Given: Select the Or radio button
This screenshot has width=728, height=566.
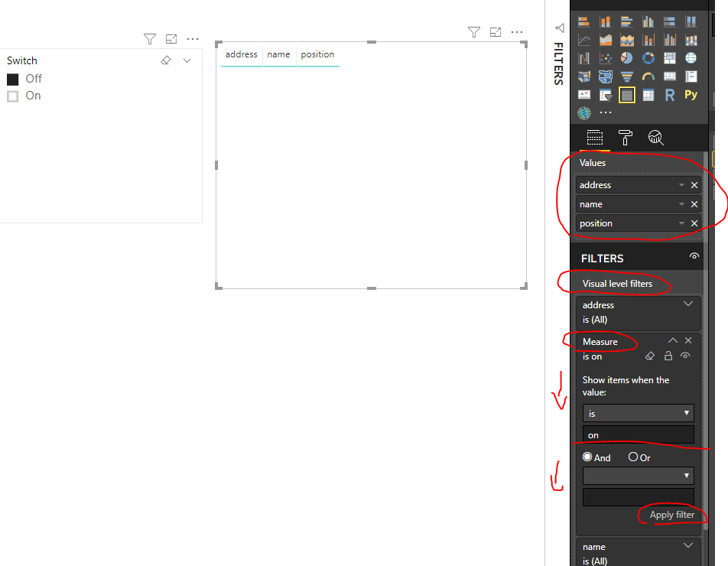Looking at the screenshot, I should point(633,457).
